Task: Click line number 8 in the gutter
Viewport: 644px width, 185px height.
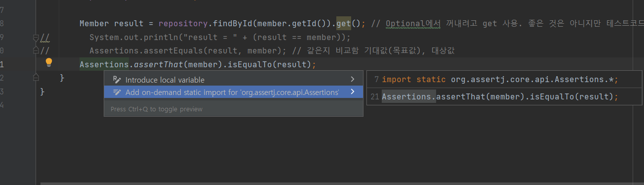Action: pos(2,24)
